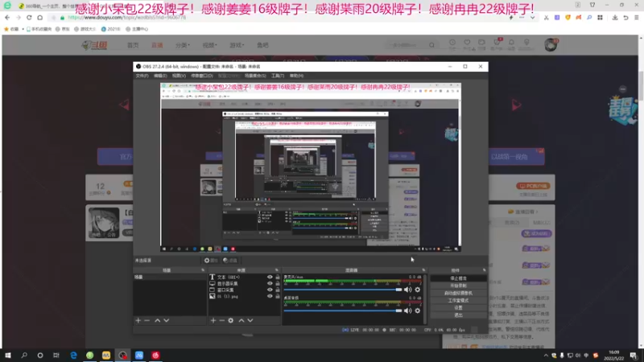Image resolution: width=644 pixels, height=362 pixels.
Task: Move the scene up with arrow
Action: (x=157, y=320)
